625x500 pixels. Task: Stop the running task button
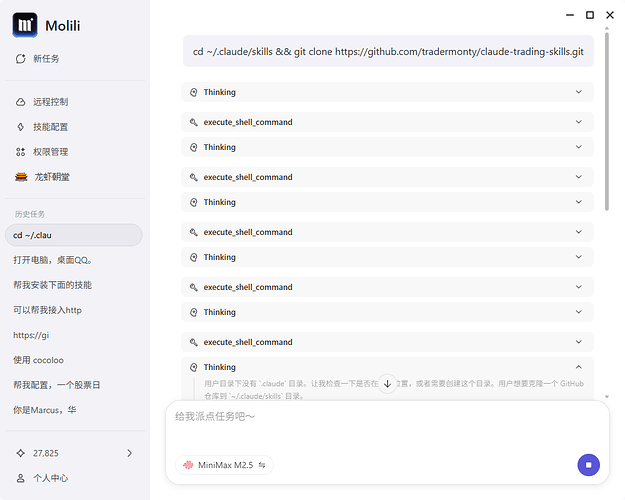[588, 465]
